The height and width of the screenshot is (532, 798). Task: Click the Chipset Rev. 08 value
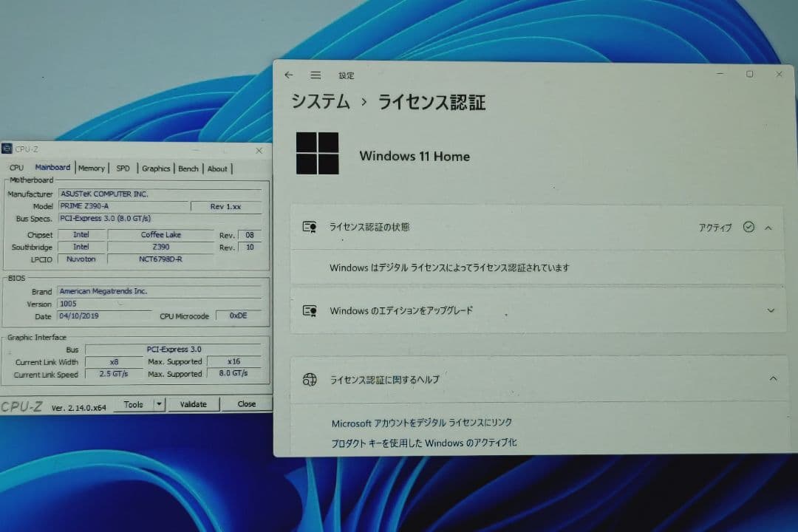pos(250,235)
